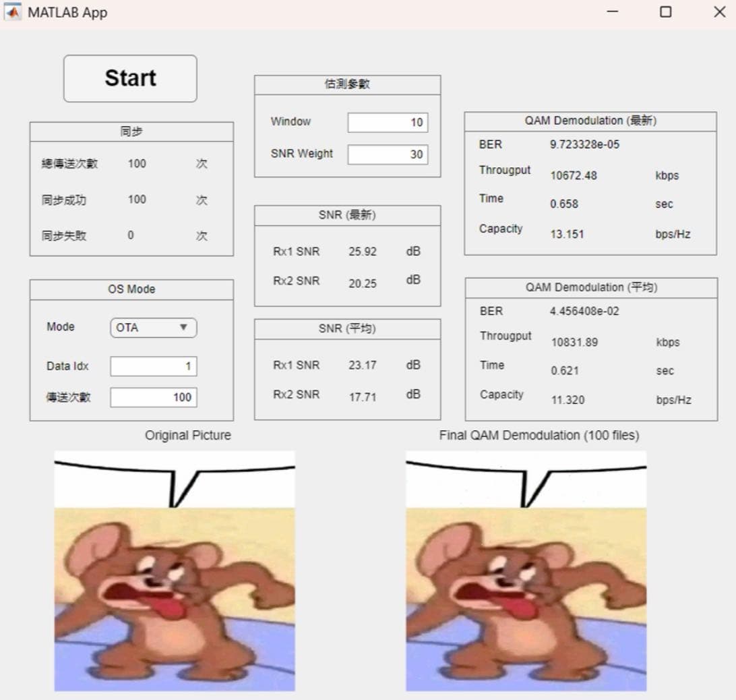
Task: Click the MATLAB logo icon in title bar
Action: [x=13, y=12]
